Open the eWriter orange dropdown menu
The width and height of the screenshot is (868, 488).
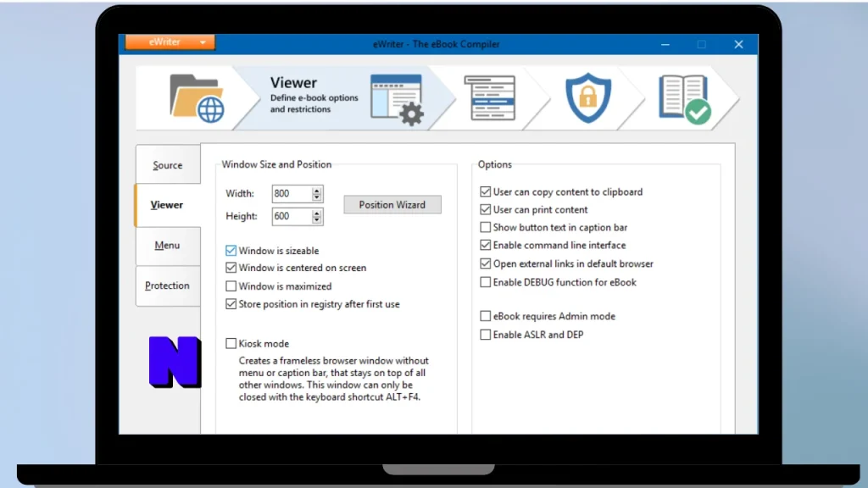[170, 42]
